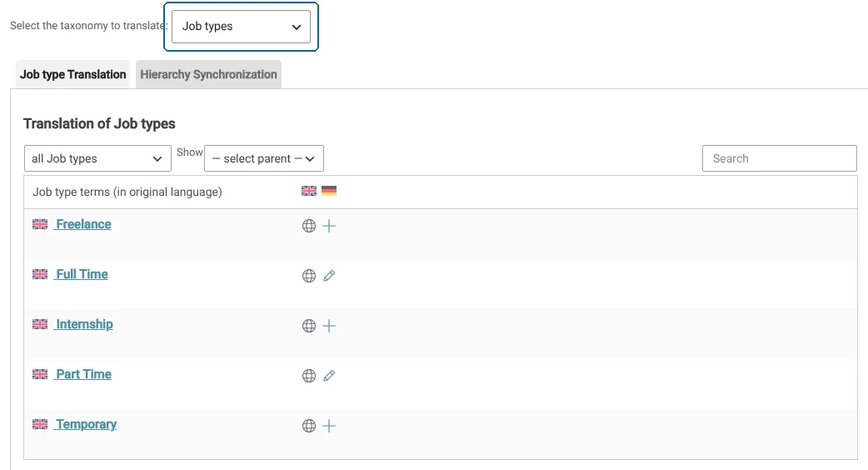The height and width of the screenshot is (470, 868).
Task: Edit German translation of Full Time
Action: click(x=329, y=276)
